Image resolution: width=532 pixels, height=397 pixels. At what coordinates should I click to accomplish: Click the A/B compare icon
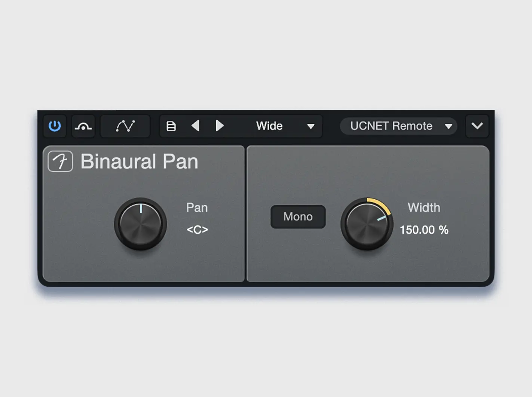point(83,126)
